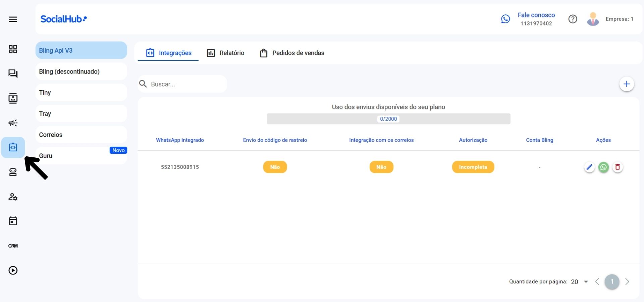Image resolution: width=644 pixels, height=302 pixels.
Task: Open the dashboard grid icon in sidebar
Action: (13, 49)
